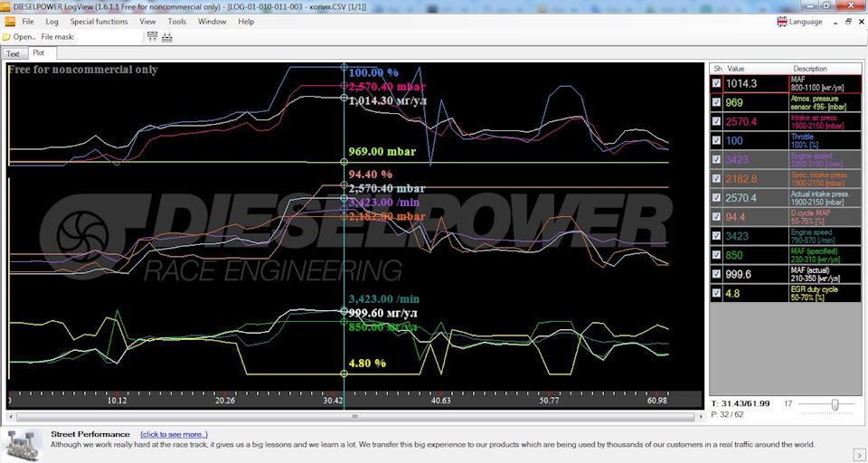Select the 94.4 D.cycle MAP value
This screenshot has height=463, width=868.
tap(756, 216)
